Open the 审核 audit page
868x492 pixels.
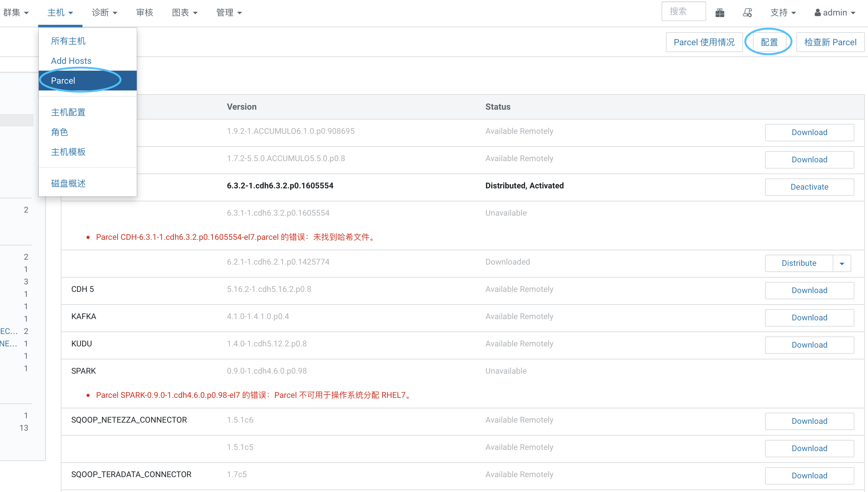click(x=145, y=13)
